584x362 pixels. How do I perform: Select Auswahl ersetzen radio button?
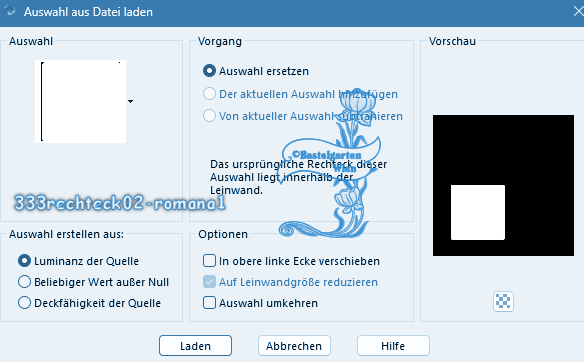point(209,71)
